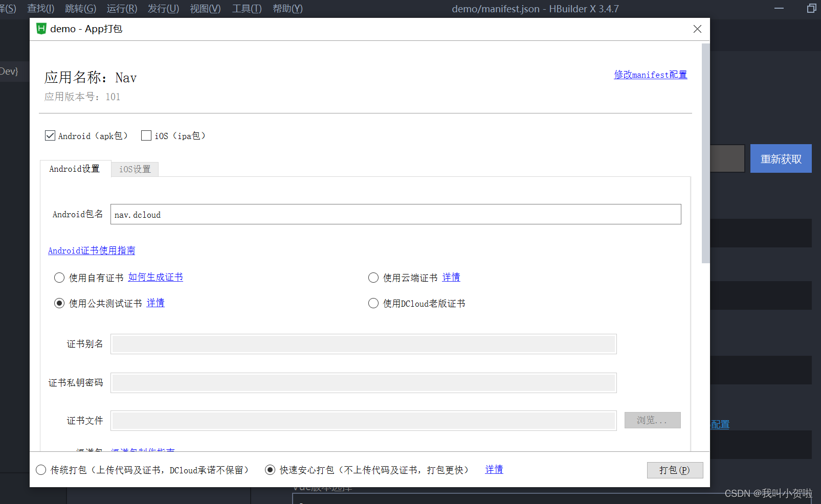Open the 运行(R) menu

tap(122, 9)
